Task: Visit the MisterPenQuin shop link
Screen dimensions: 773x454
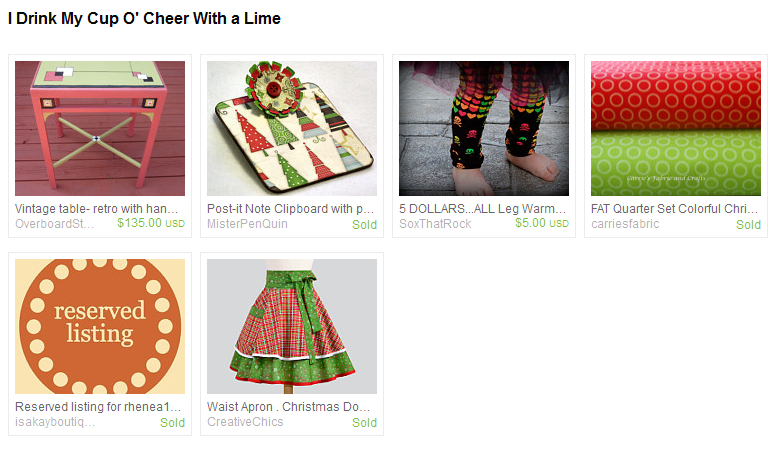Action: pos(247,224)
